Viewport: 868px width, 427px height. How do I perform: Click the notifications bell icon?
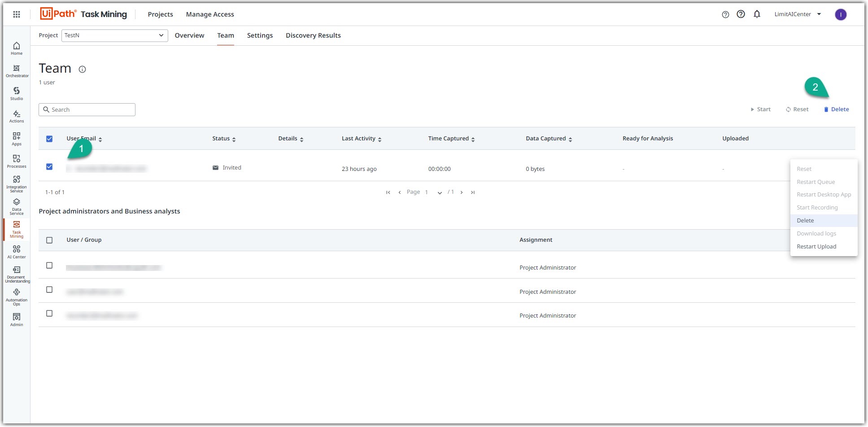tap(757, 14)
